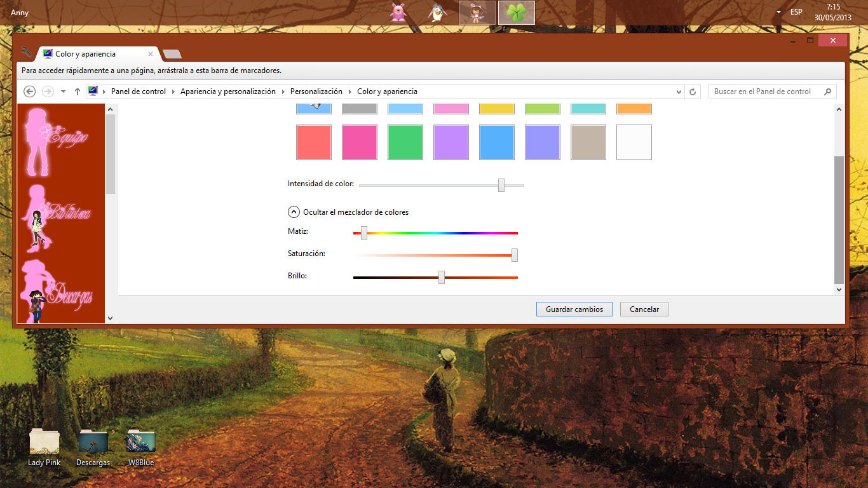Select the Lady Pink desktop folder
This screenshot has height=488, width=868.
point(44,448)
